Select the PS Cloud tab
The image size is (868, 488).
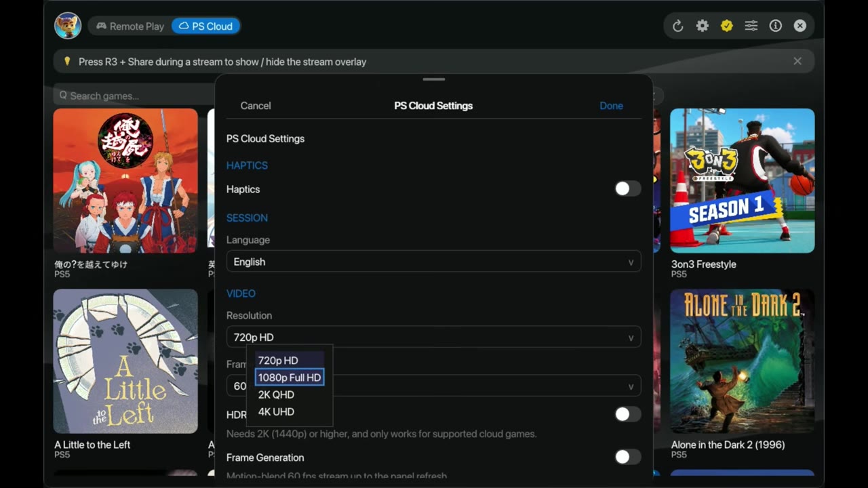click(205, 26)
